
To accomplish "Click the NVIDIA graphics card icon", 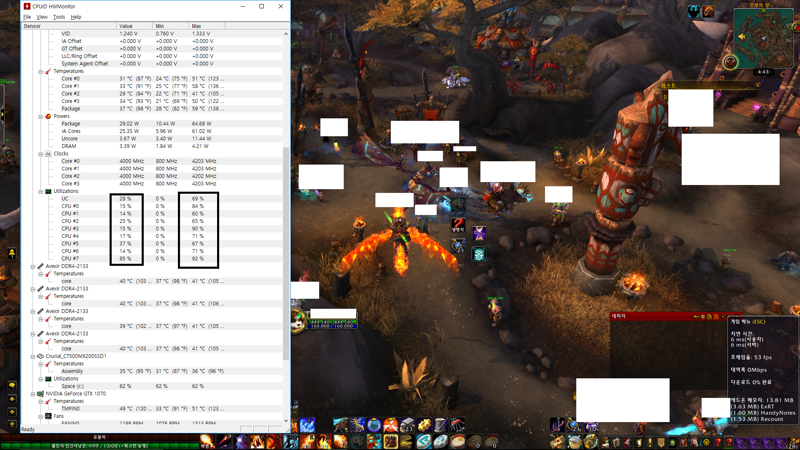I will pos(40,394).
